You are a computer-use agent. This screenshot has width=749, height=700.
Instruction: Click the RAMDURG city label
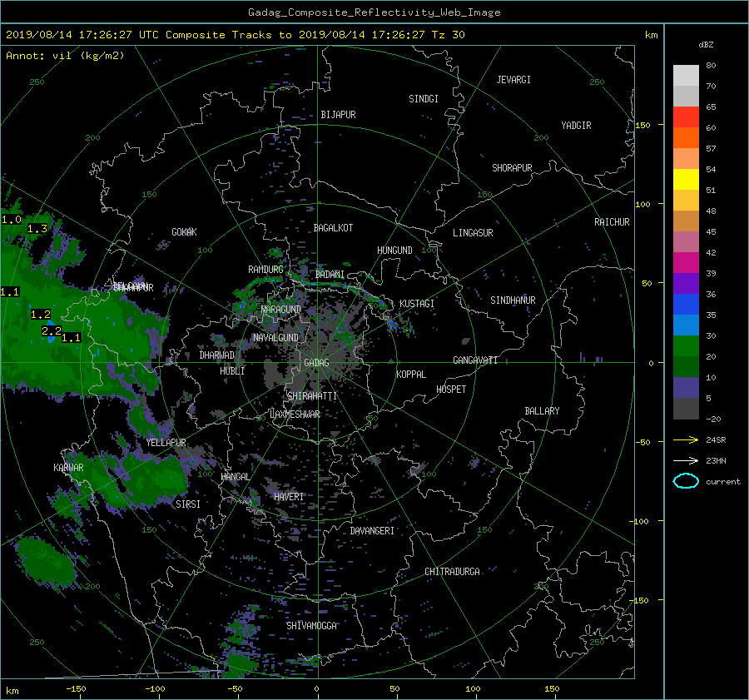click(x=265, y=270)
